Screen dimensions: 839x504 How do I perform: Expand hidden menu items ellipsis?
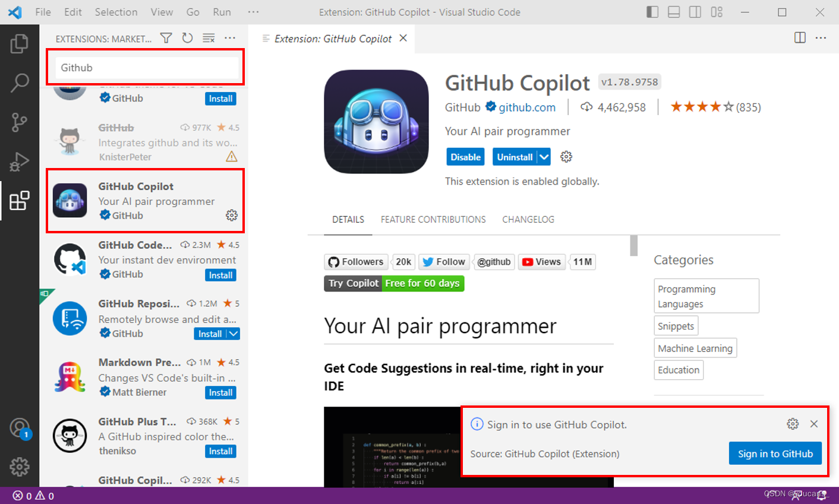coord(253,12)
